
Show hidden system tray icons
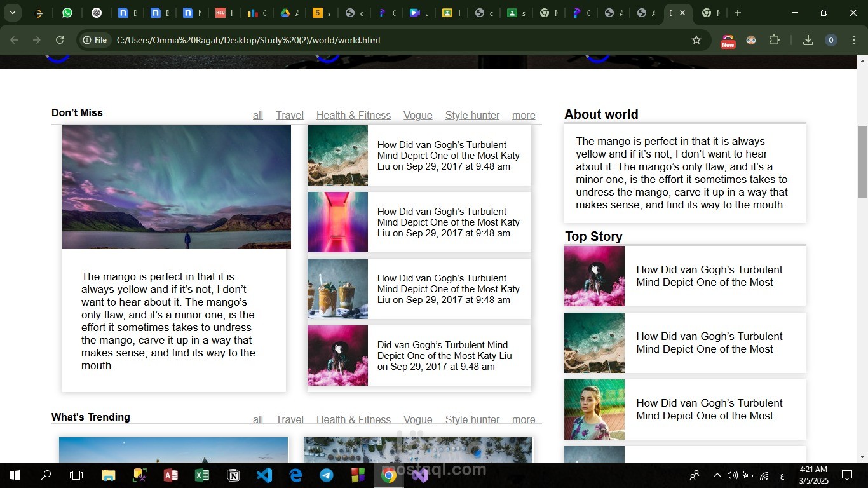(x=717, y=475)
